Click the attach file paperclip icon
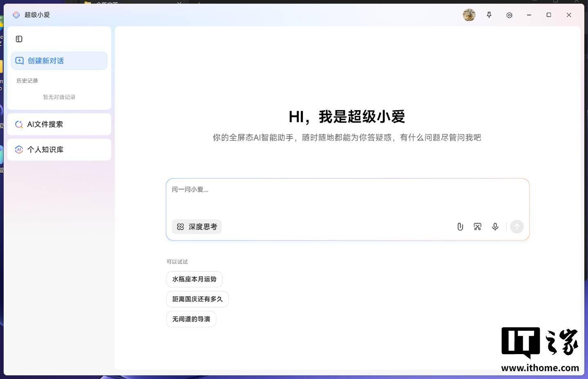Image resolution: width=588 pixels, height=379 pixels. tap(460, 227)
